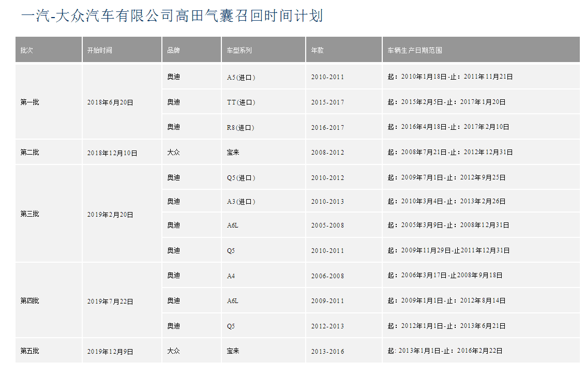Image resolution: width=585 pixels, height=392 pixels.
Task: Click 宝来 in the 第五批 row
Action: pyautogui.click(x=233, y=351)
